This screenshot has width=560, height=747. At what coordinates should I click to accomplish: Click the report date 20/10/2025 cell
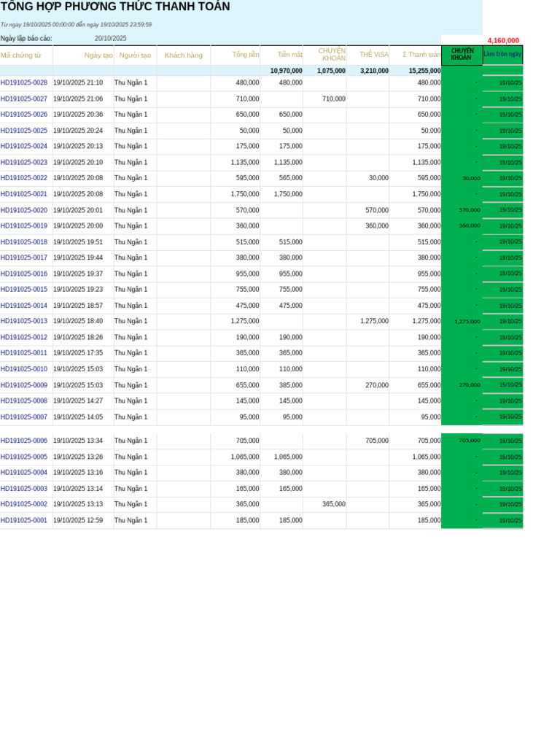pos(111,38)
